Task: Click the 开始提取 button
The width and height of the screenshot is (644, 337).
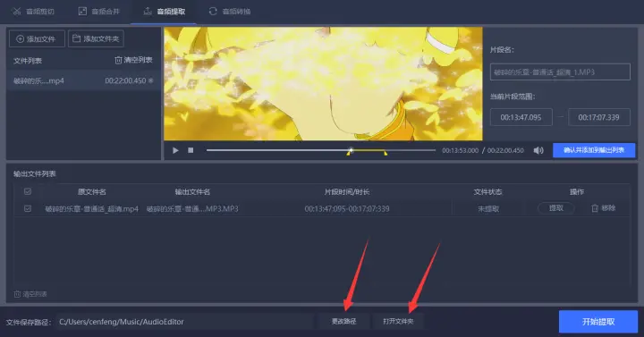Action: (x=598, y=322)
